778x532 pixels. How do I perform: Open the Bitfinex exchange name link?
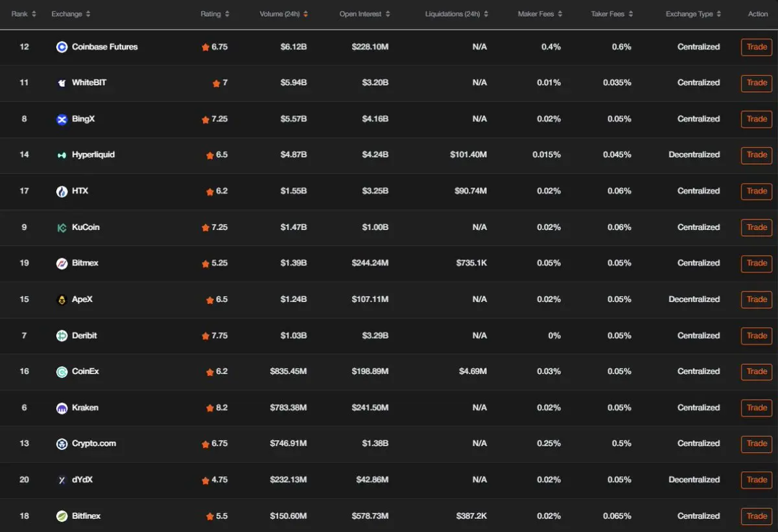[x=86, y=516]
